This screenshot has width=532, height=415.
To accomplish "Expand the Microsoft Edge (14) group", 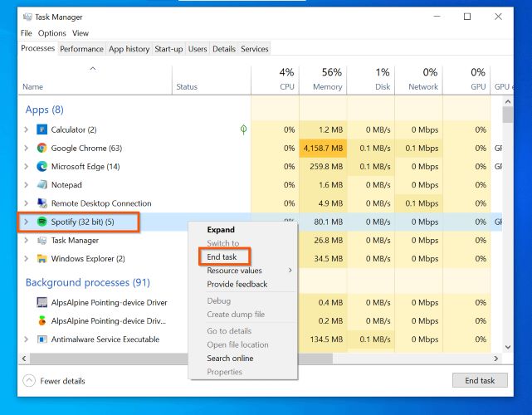I will pyautogui.click(x=26, y=166).
